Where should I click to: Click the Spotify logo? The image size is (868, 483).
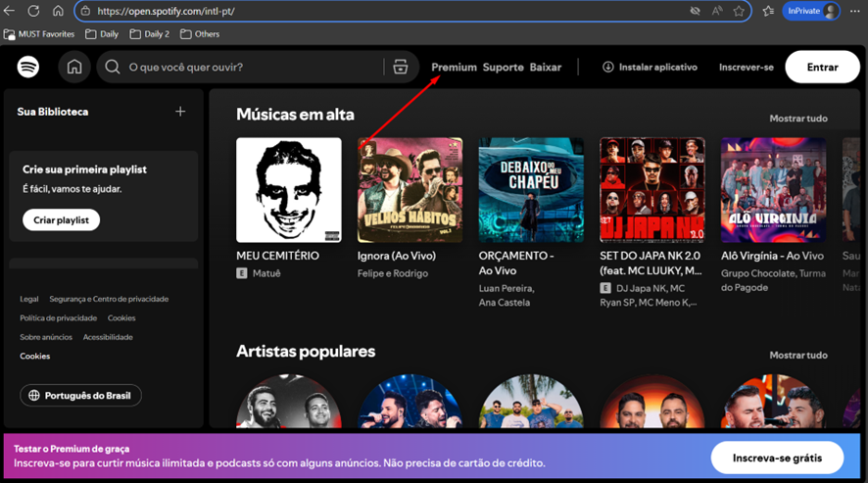click(28, 67)
